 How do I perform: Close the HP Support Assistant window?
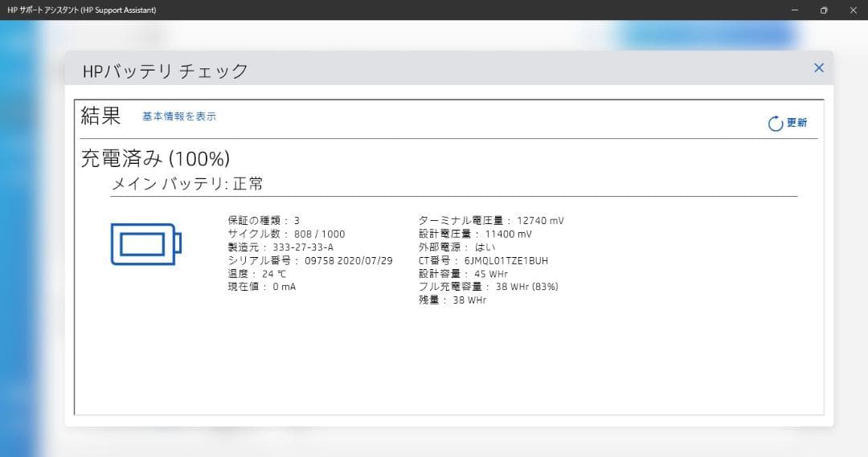[x=853, y=10]
